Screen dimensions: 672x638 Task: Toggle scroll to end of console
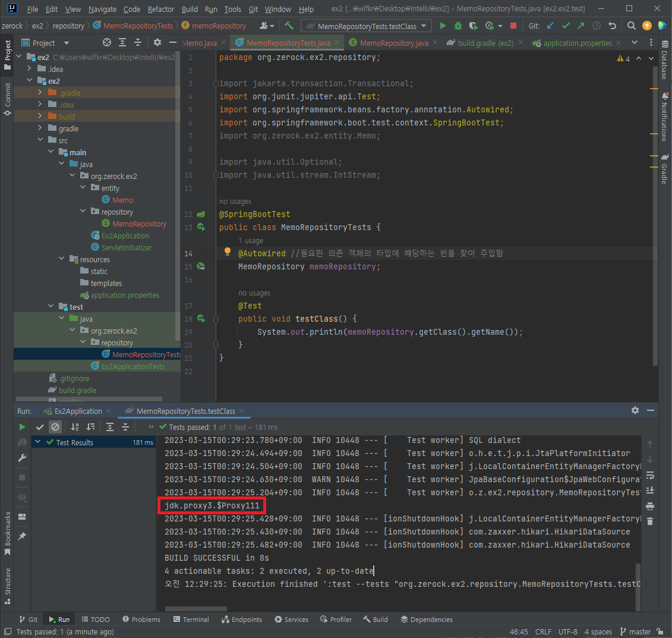[x=649, y=490]
